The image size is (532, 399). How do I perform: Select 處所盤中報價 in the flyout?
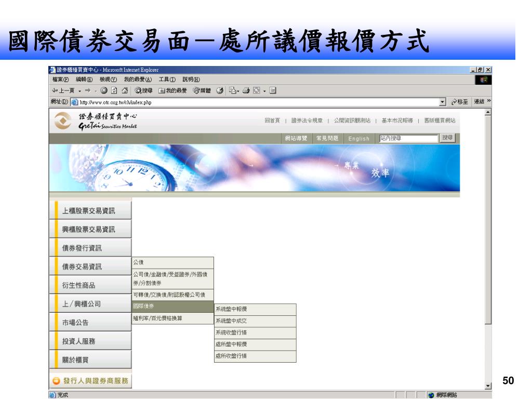255,344
